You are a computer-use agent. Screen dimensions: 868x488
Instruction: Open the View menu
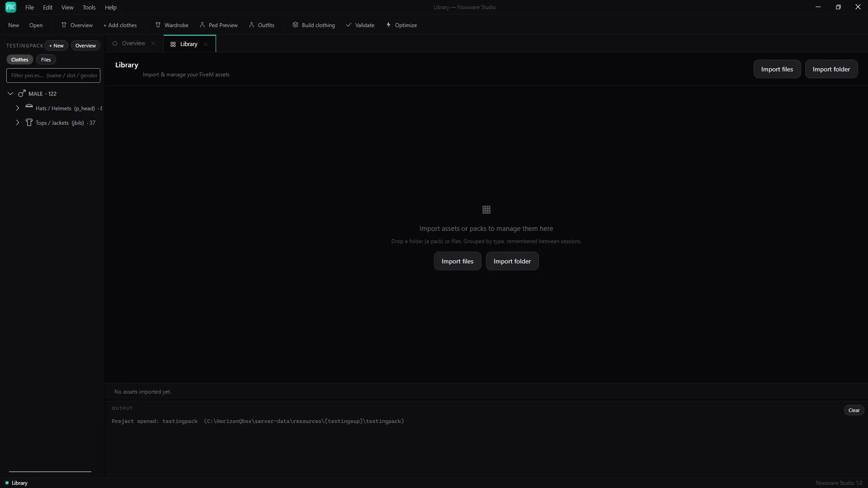point(67,7)
